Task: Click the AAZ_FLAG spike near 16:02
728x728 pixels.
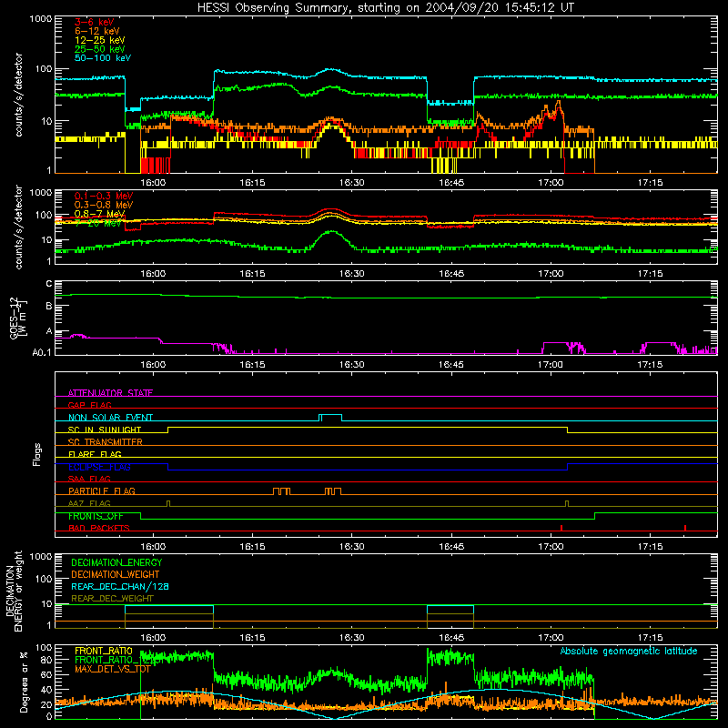Action: point(168,503)
